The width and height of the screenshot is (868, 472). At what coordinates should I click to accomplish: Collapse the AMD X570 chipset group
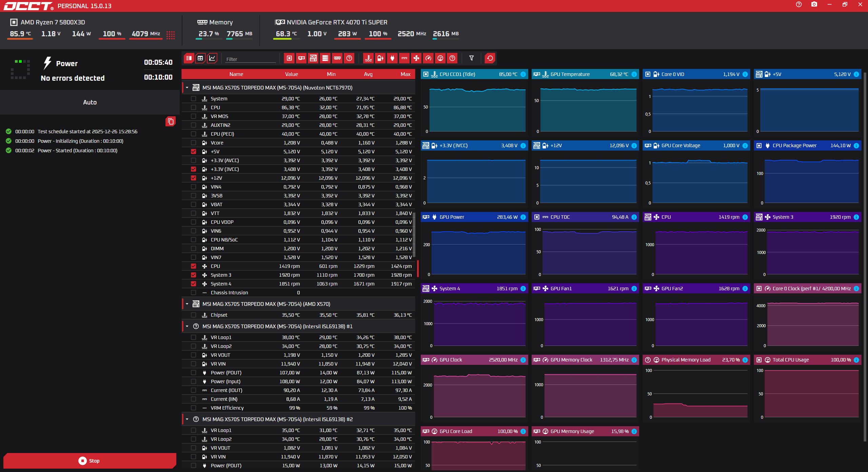coord(187,304)
